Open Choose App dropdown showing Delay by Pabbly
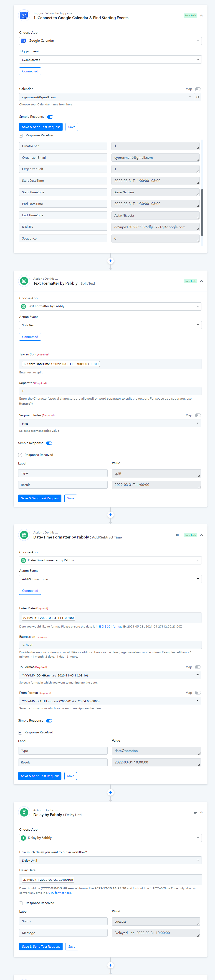The image size is (215, 980). (x=110, y=838)
